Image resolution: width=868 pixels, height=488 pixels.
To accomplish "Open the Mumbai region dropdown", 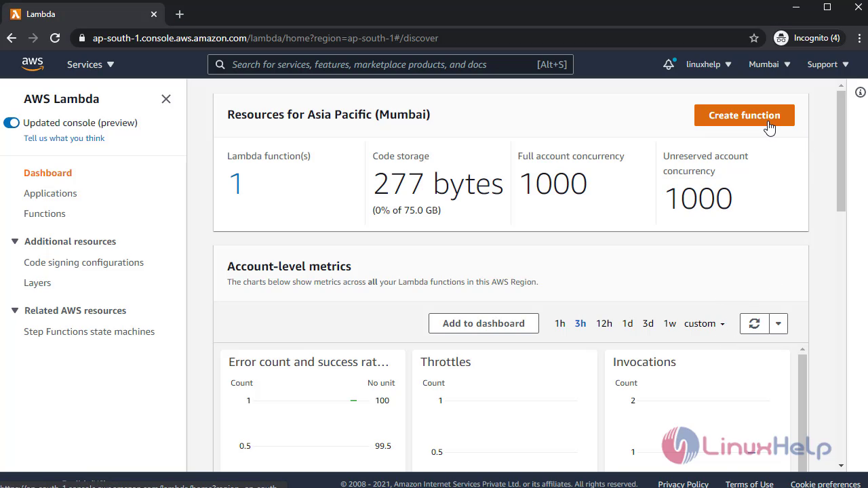I will tap(770, 64).
